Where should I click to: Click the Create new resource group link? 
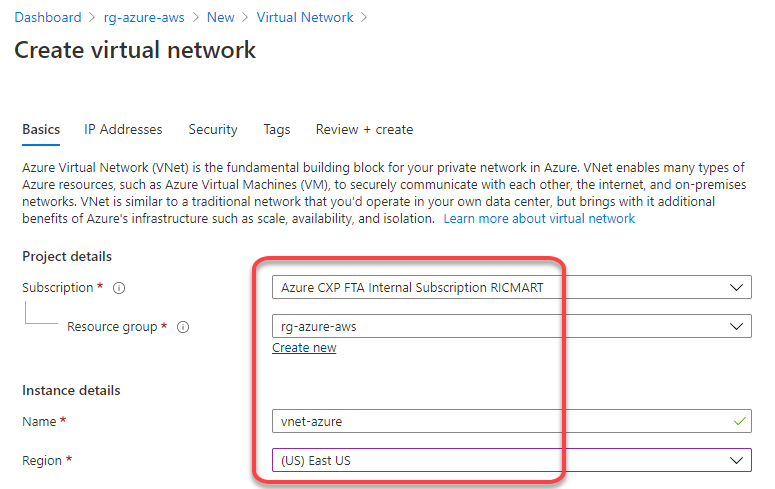(x=304, y=348)
